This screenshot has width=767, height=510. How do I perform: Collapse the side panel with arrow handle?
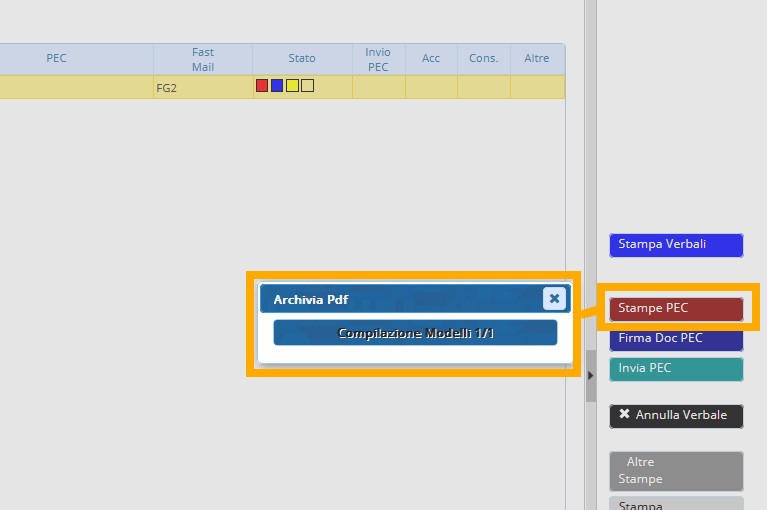pos(590,375)
